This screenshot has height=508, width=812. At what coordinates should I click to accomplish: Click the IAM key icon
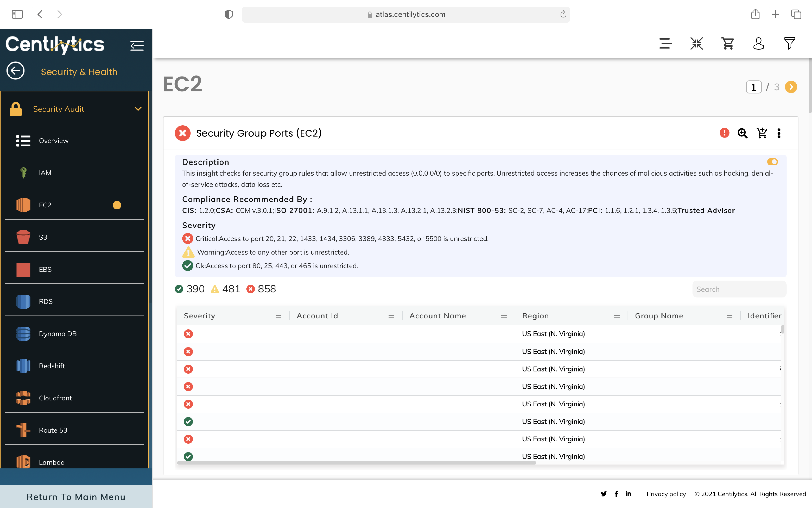pos(23,173)
